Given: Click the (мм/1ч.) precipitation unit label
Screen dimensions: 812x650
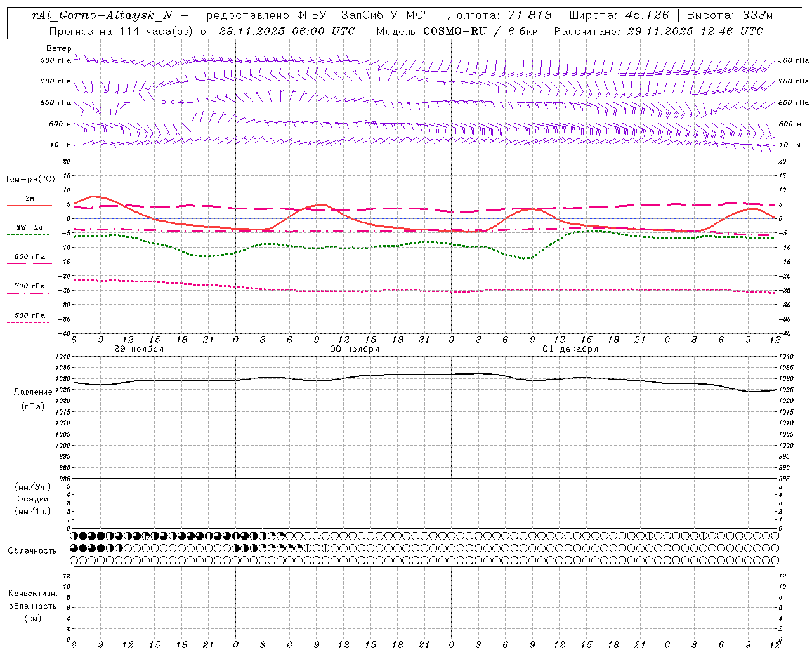Looking at the screenshot, I should (x=33, y=511).
